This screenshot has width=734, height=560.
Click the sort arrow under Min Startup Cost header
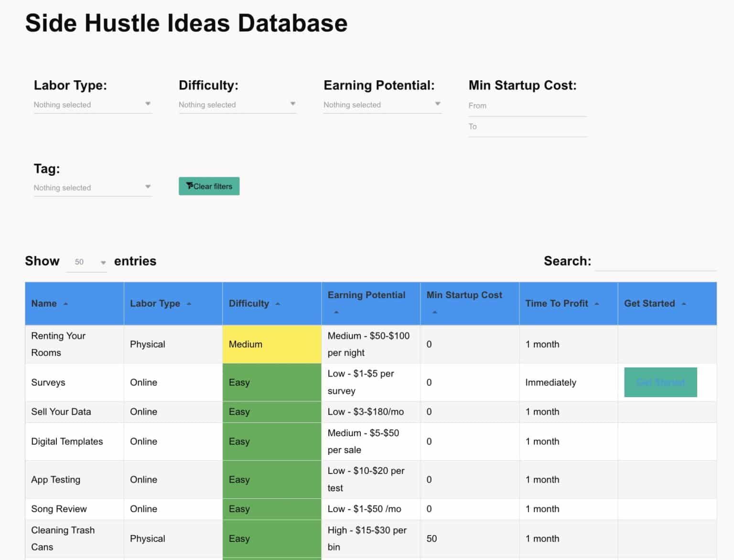click(435, 312)
